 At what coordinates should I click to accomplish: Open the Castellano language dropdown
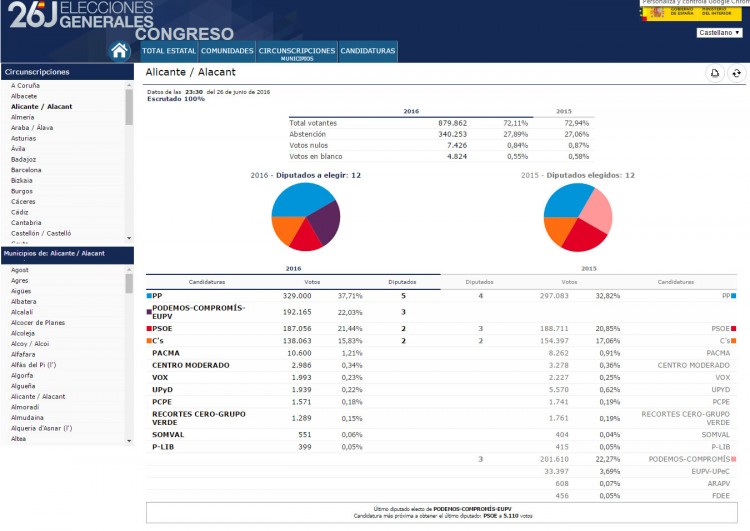pyautogui.click(x=719, y=33)
